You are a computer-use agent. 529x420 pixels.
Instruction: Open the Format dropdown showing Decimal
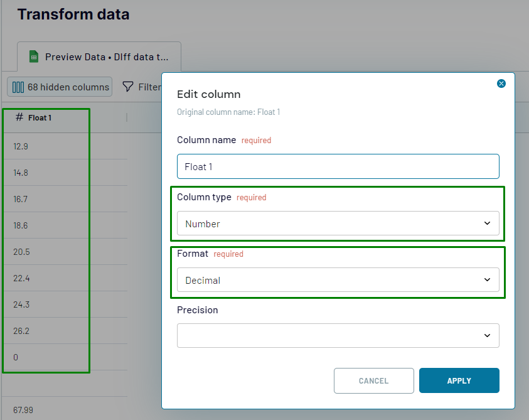point(338,280)
